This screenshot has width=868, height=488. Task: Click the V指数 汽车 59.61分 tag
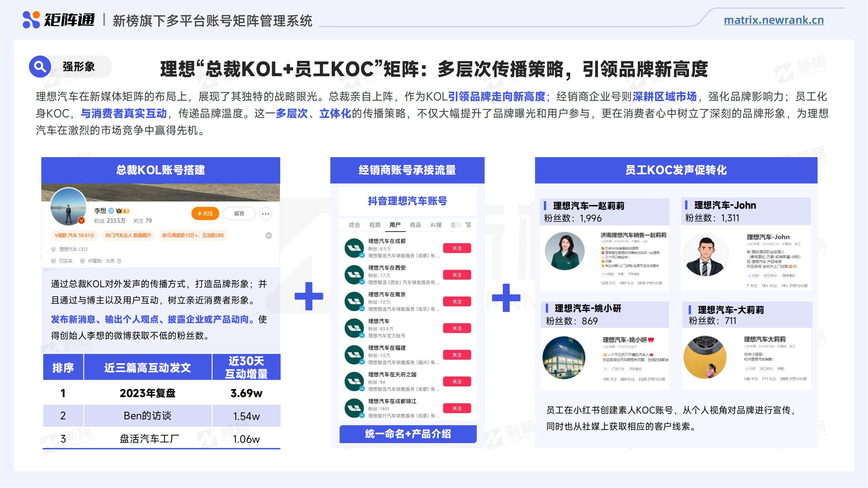[75, 236]
